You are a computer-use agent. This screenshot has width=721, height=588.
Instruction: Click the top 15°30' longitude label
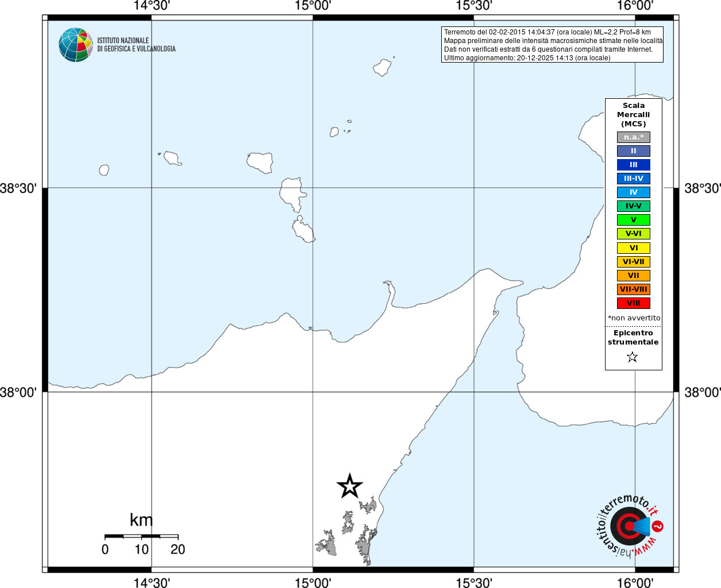coord(474,6)
